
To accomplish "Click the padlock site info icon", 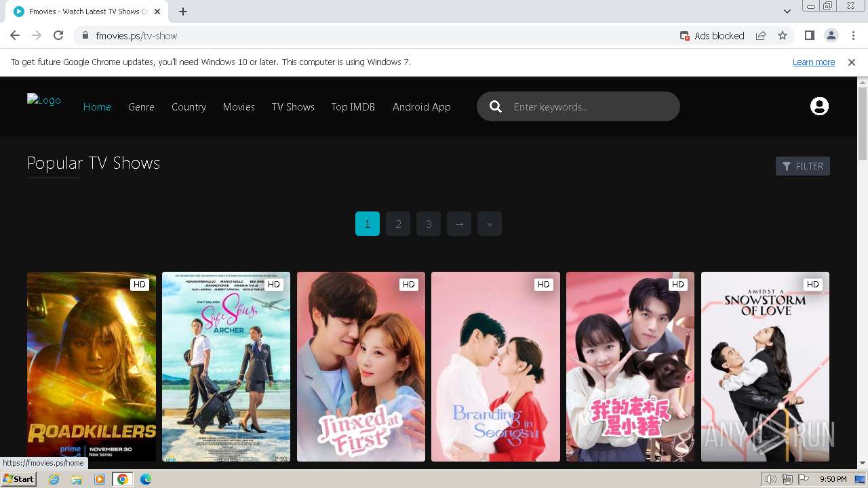I will coord(85,36).
